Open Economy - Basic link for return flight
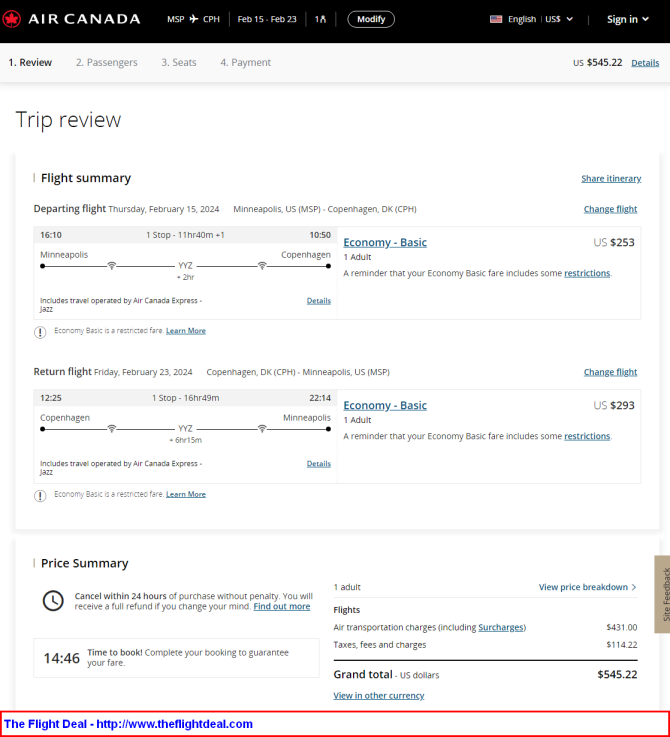The width and height of the screenshot is (670, 737). pyautogui.click(x=385, y=406)
